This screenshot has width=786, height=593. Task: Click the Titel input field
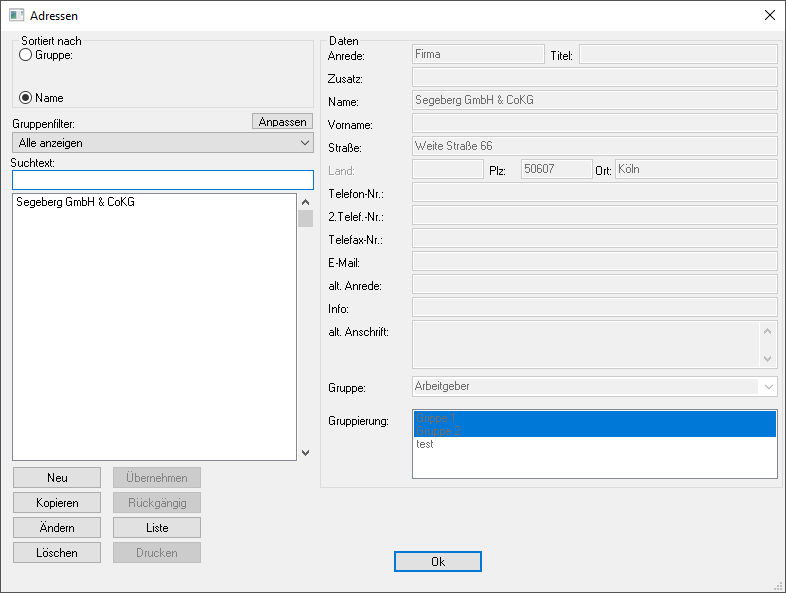point(678,54)
